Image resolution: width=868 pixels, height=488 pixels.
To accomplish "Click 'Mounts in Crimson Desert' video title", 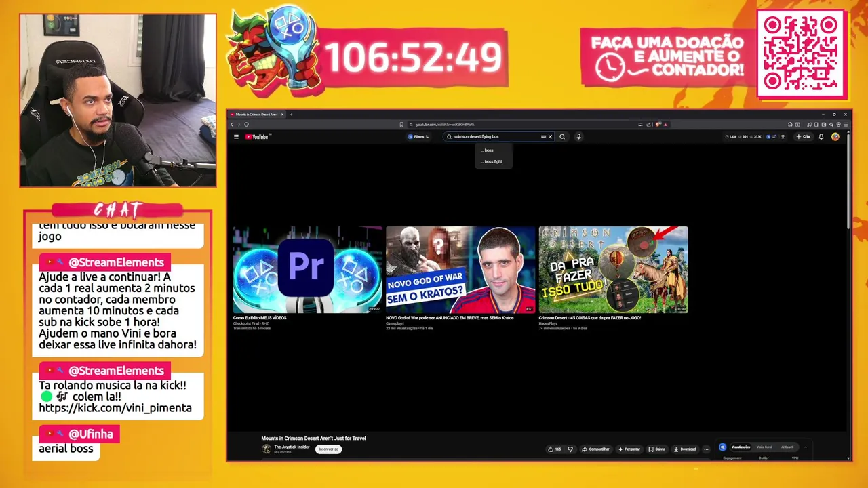I will [313, 439].
